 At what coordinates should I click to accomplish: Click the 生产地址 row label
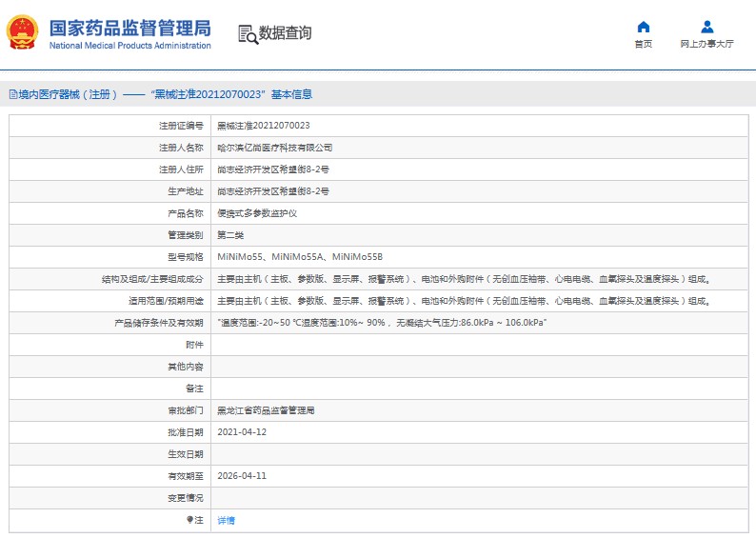(x=186, y=191)
